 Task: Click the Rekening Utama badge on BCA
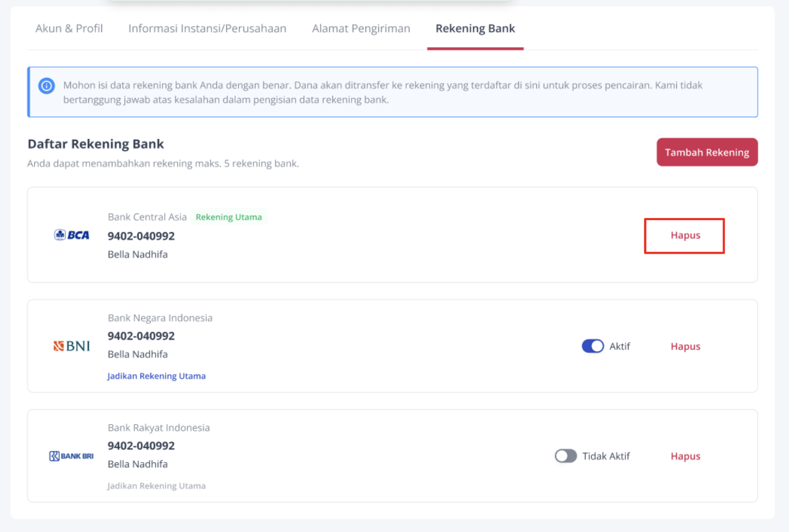(229, 217)
